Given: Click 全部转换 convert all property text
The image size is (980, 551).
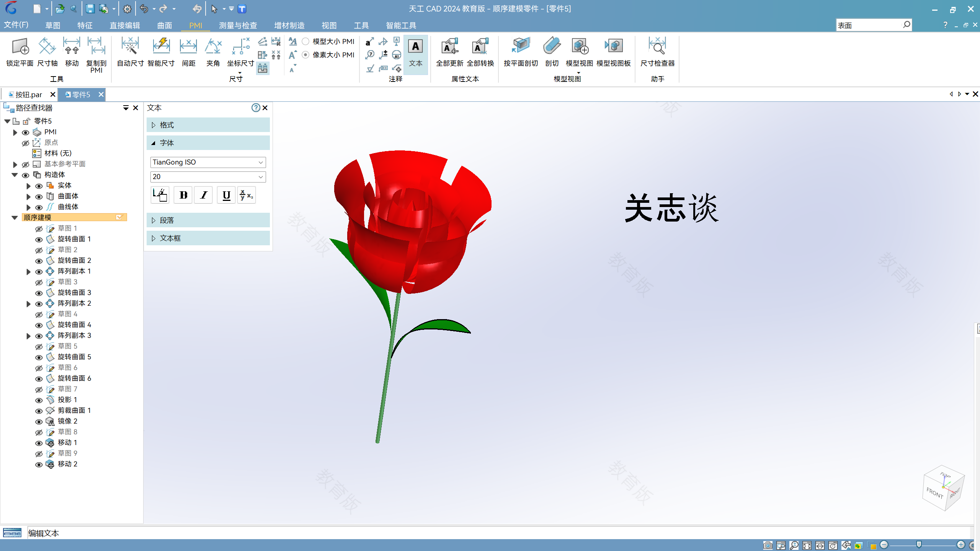Looking at the screenshot, I should coord(480,52).
